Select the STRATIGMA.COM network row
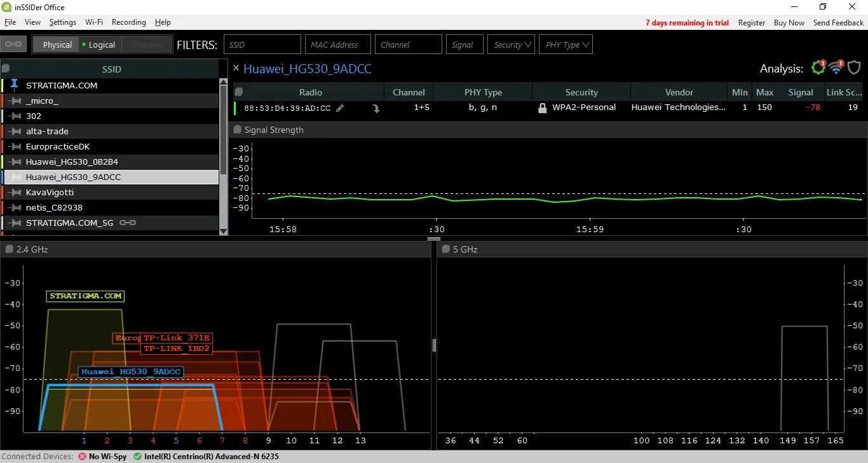This screenshot has width=868, height=463. [x=111, y=85]
